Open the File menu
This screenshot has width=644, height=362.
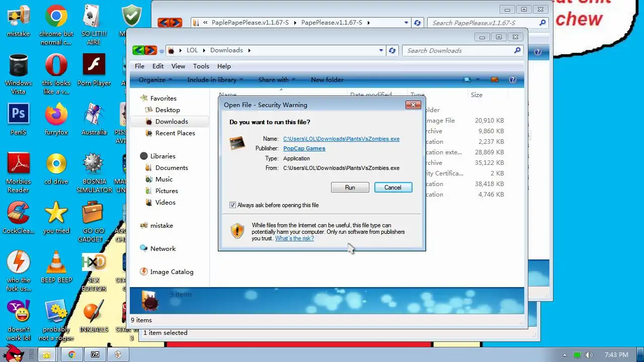click(x=139, y=66)
